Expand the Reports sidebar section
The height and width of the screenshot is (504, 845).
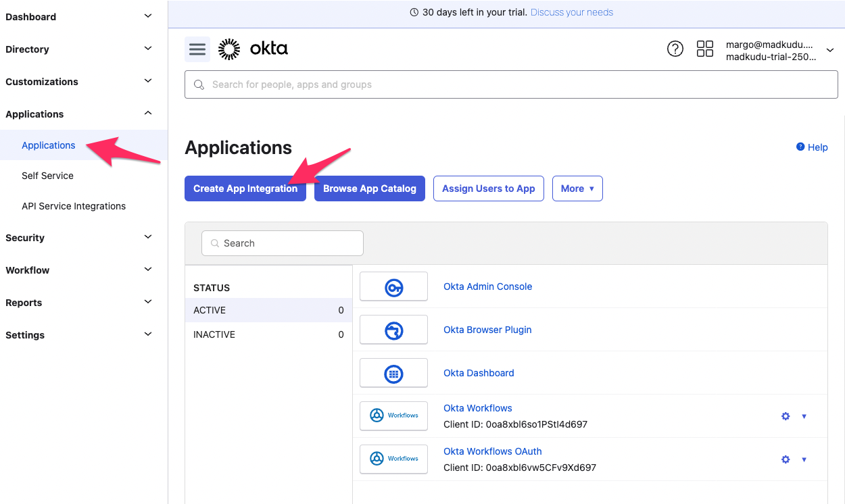[148, 302]
